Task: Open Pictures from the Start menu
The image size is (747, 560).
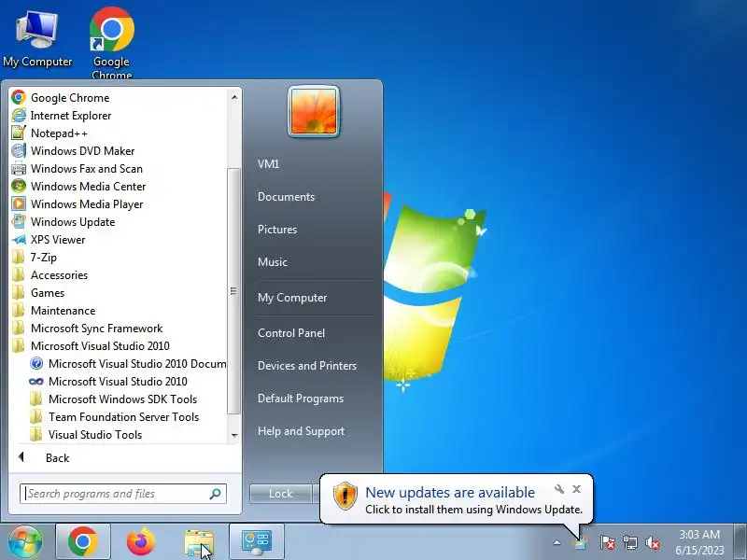Action: (277, 229)
